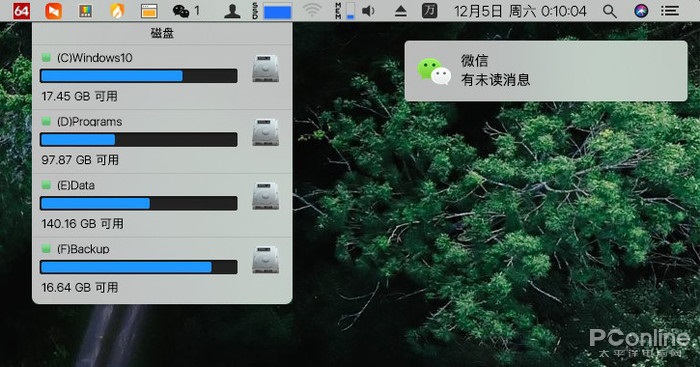Click the (D)Programs usage bar
Image resolution: width=700 pixels, height=367 pixels.
point(138,140)
